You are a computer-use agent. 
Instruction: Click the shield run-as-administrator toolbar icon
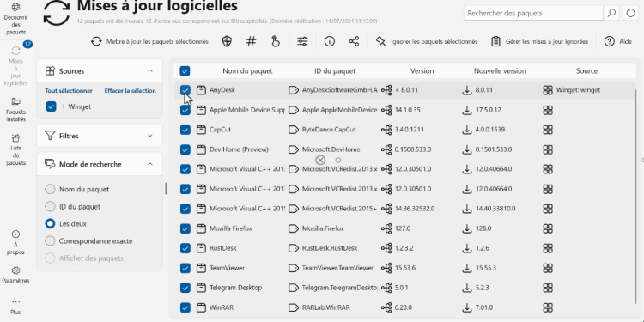coord(227,41)
